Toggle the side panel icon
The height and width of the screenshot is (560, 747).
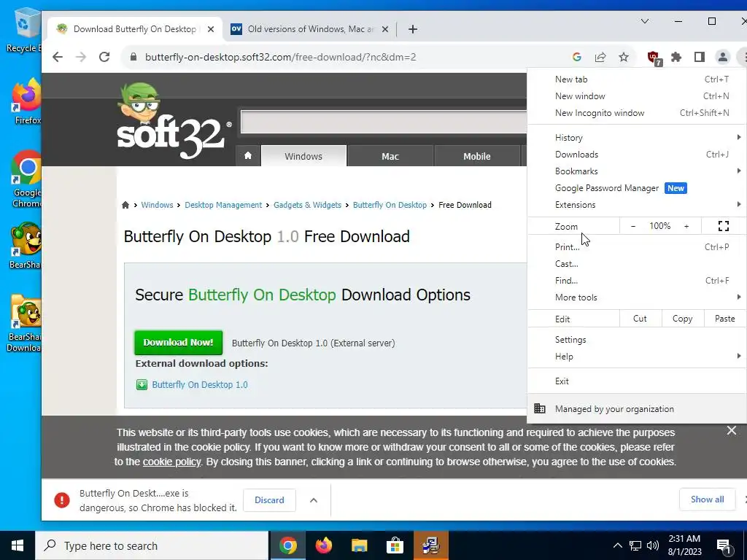coord(700,57)
